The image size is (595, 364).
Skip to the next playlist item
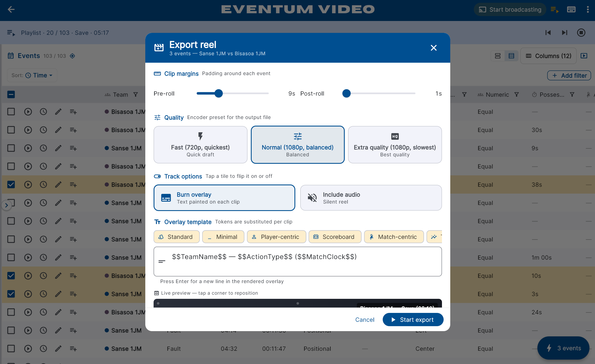point(565,33)
